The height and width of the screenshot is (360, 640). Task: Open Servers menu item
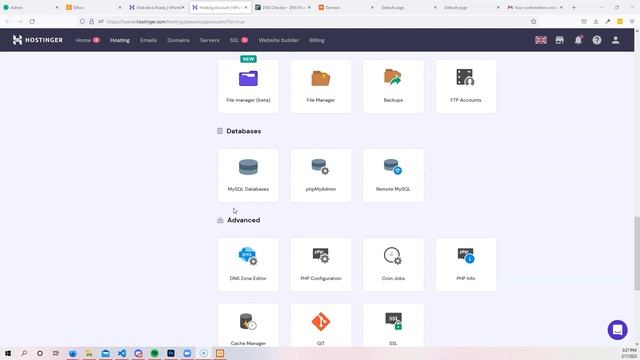209,40
